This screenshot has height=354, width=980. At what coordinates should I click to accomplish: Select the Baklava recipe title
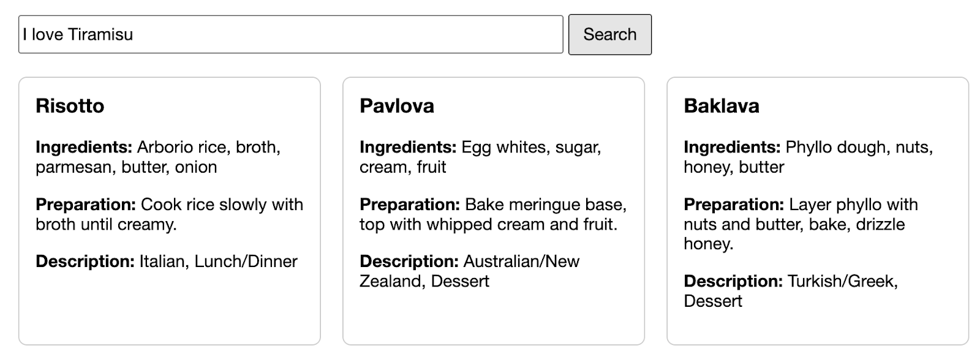tap(722, 106)
